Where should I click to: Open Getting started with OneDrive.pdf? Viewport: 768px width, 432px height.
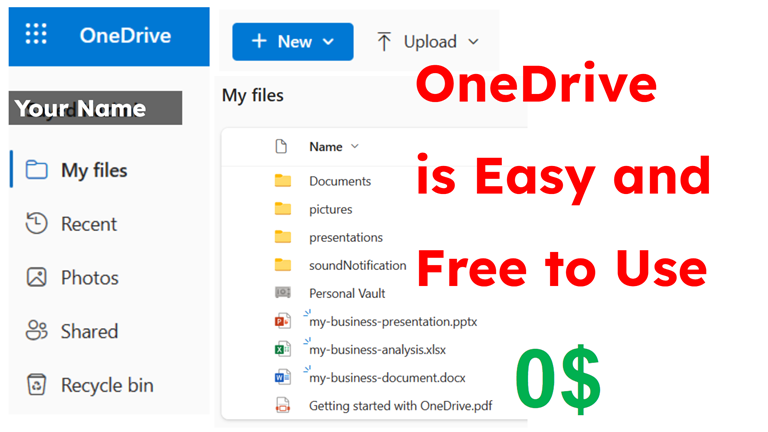pyautogui.click(x=401, y=406)
